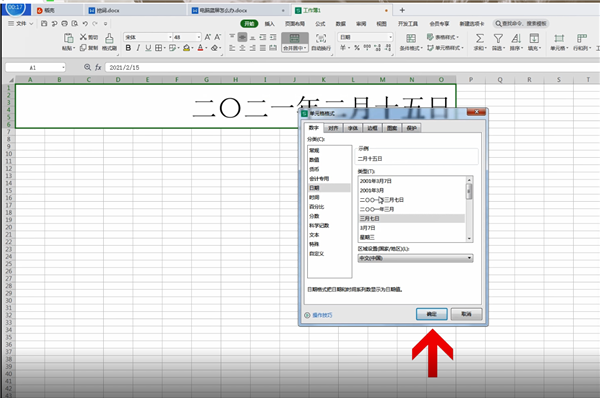Open the File menu dropdown

[21, 24]
